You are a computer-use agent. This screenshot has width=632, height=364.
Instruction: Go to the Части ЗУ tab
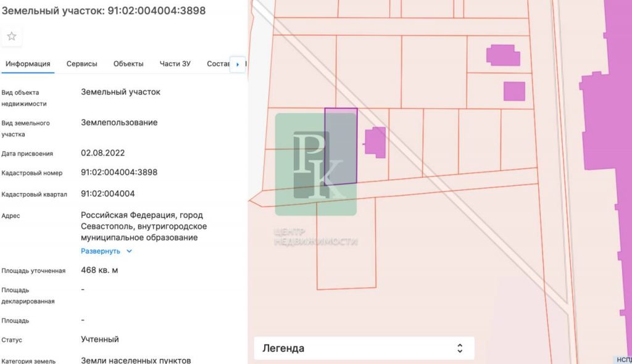tap(175, 64)
